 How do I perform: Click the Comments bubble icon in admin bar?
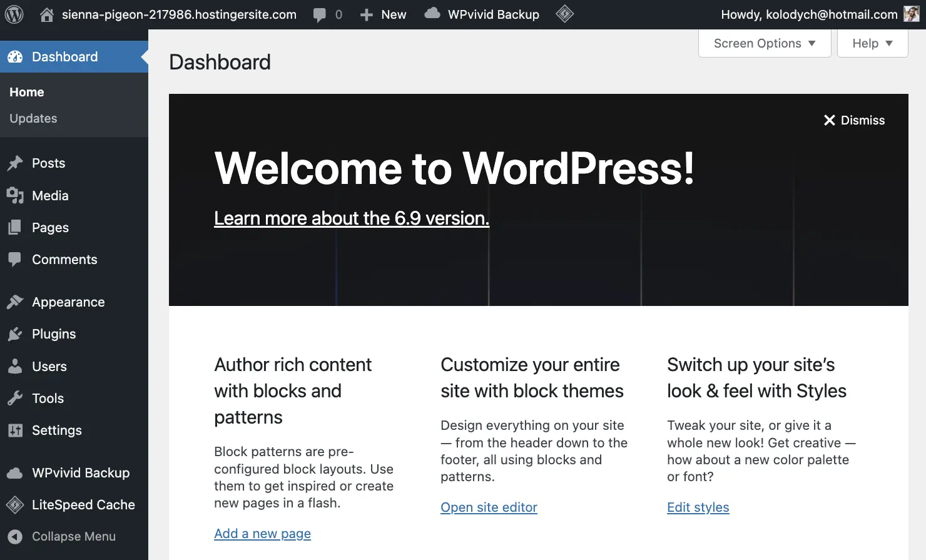click(320, 14)
